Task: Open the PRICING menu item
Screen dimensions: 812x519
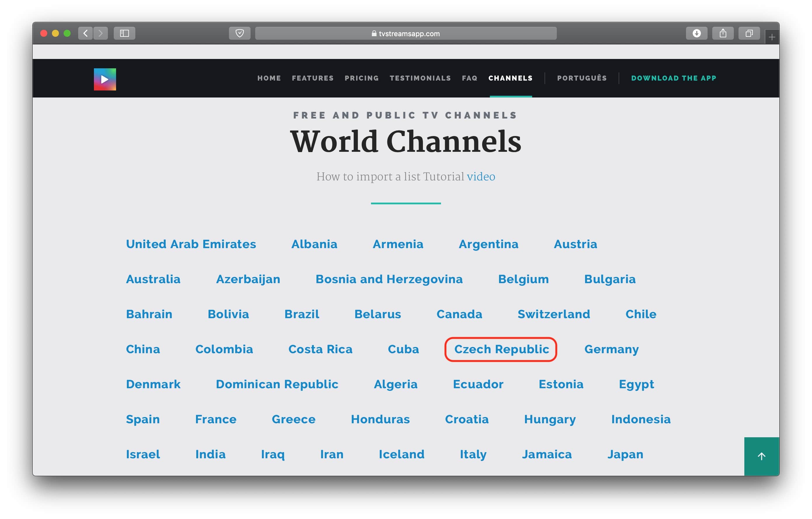Action: pos(361,78)
